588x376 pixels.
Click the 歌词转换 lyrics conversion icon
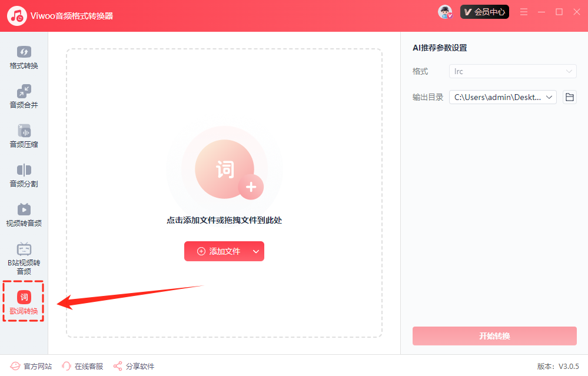24,297
